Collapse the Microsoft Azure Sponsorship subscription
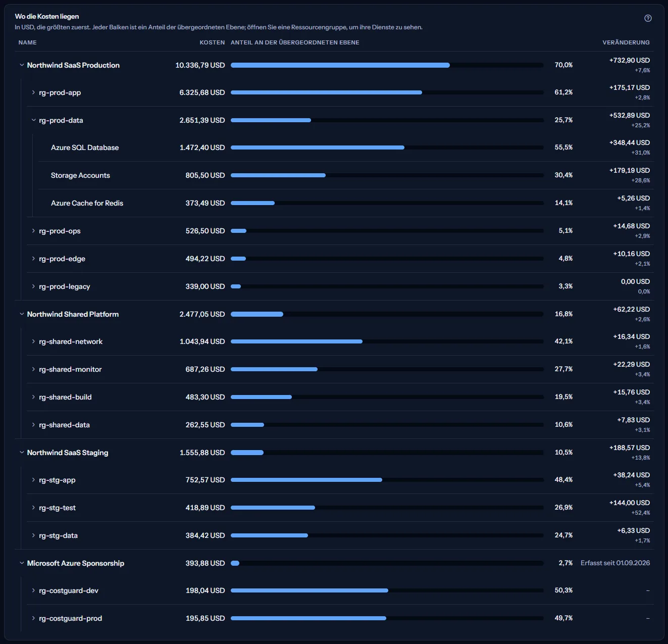 22,563
